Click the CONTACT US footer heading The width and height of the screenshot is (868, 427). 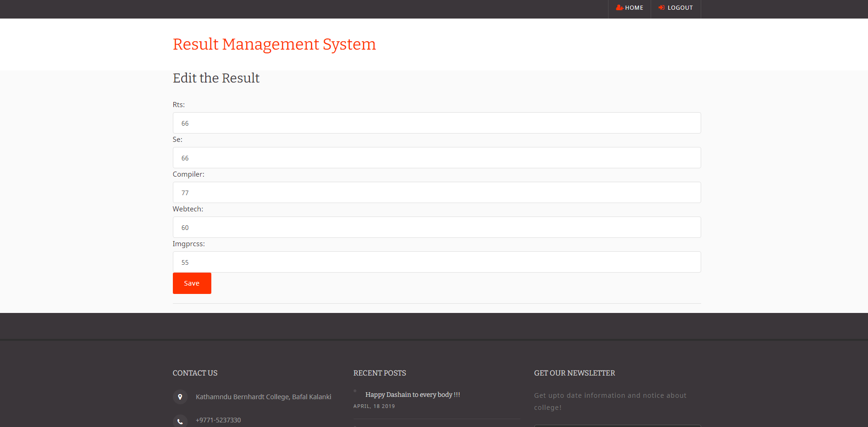pos(195,373)
